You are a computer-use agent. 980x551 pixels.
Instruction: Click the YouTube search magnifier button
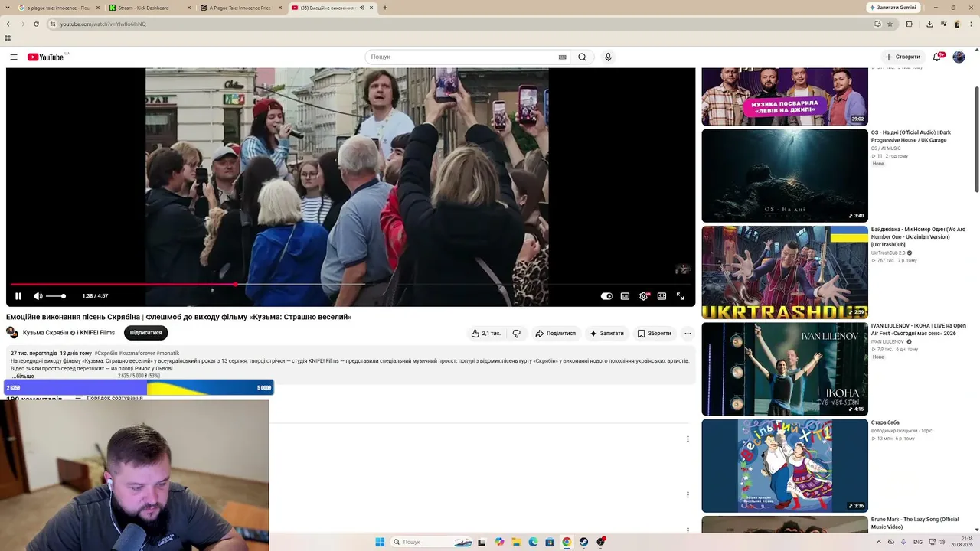coord(582,57)
